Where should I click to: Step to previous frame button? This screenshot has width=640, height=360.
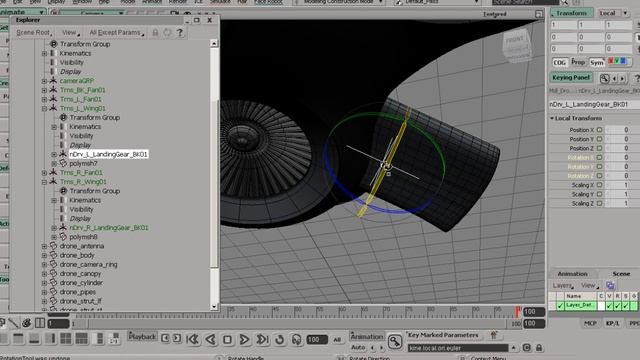pyautogui.click(x=165, y=338)
